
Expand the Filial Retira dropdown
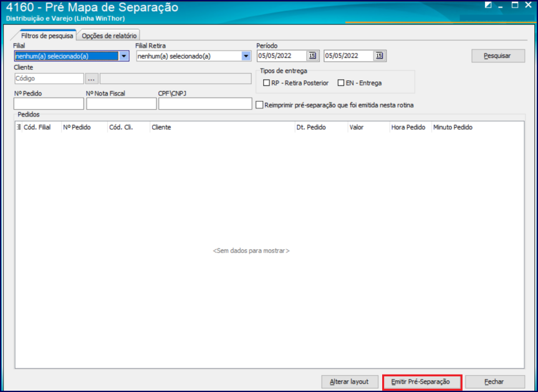(x=246, y=56)
